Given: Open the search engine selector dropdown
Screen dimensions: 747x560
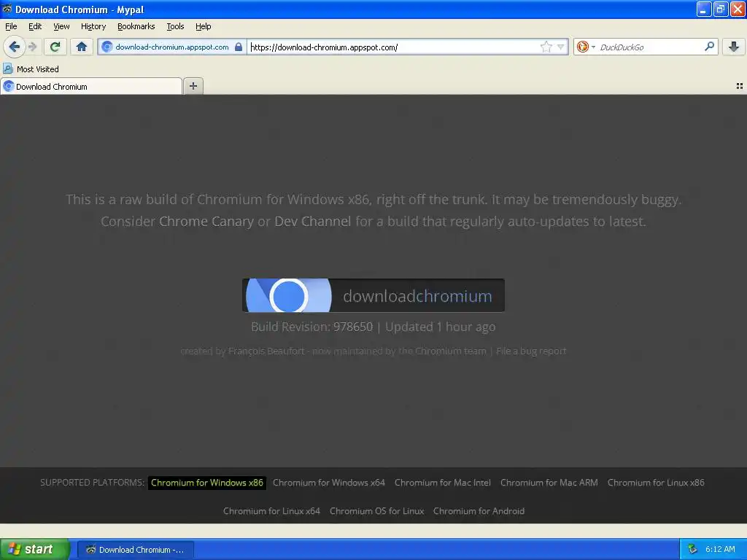Looking at the screenshot, I should (x=586, y=47).
